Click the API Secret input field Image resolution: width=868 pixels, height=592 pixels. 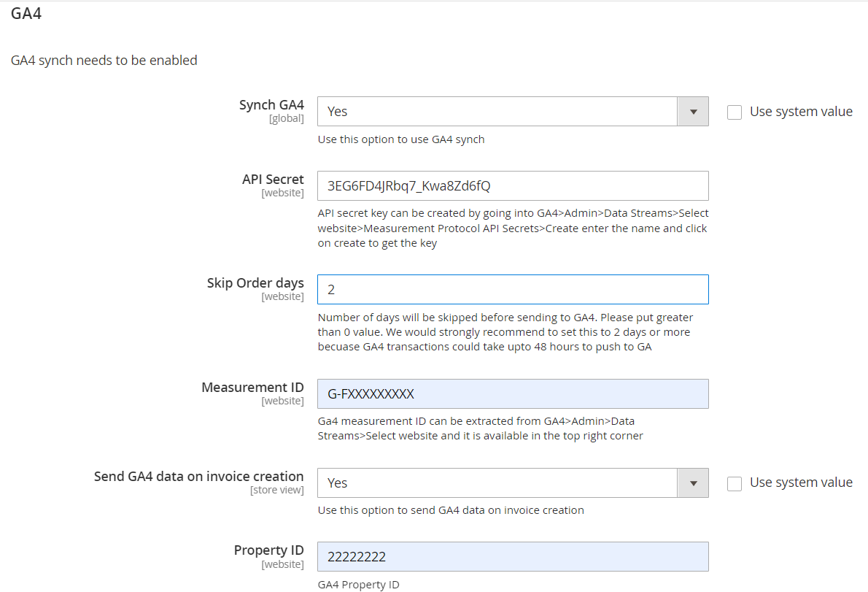[x=512, y=186]
